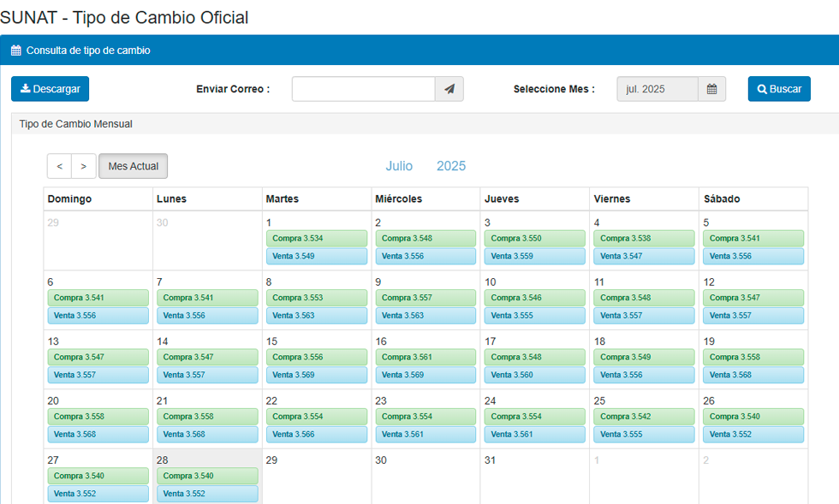Go to next month with the > arrow

click(x=84, y=166)
